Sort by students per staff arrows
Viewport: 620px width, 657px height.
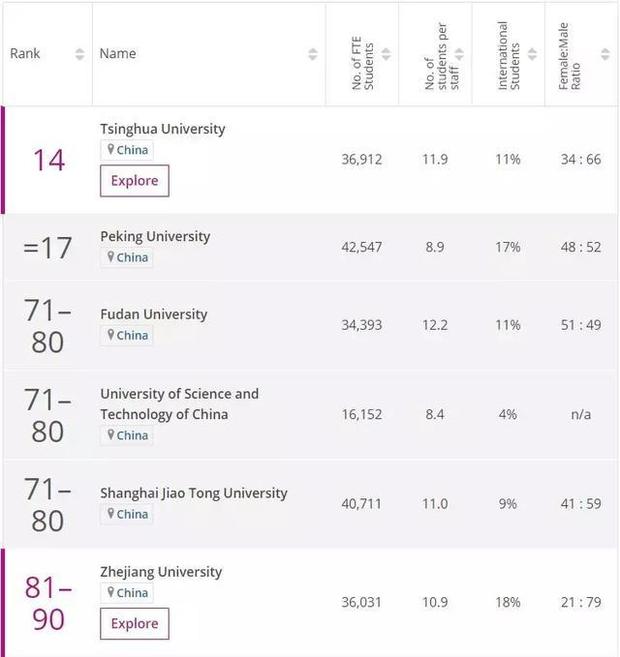point(459,54)
